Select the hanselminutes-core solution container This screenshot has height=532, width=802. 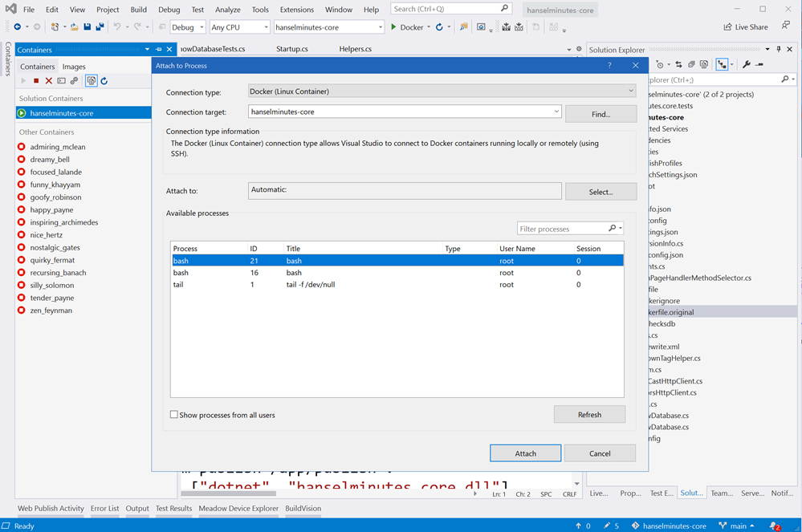click(x=83, y=113)
